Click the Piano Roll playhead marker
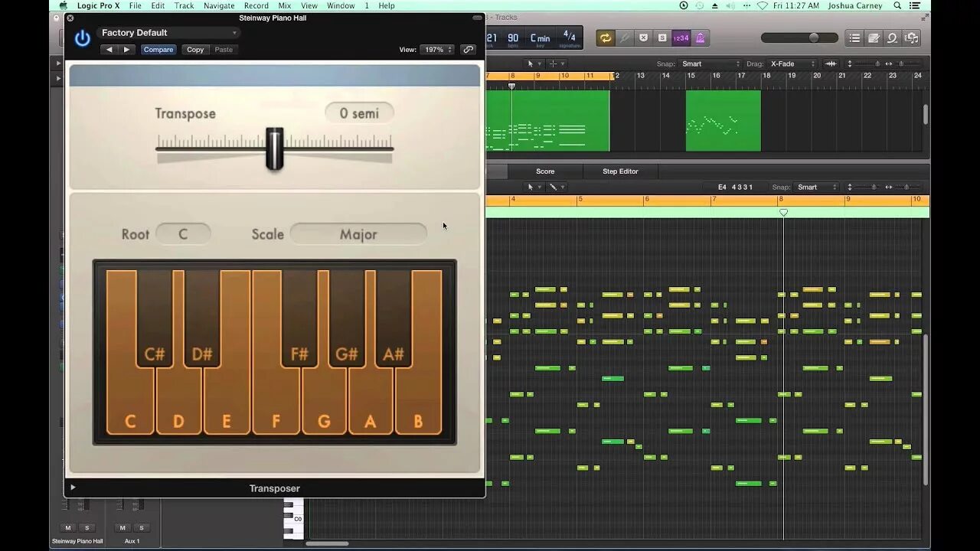980x551 pixels. [x=783, y=213]
